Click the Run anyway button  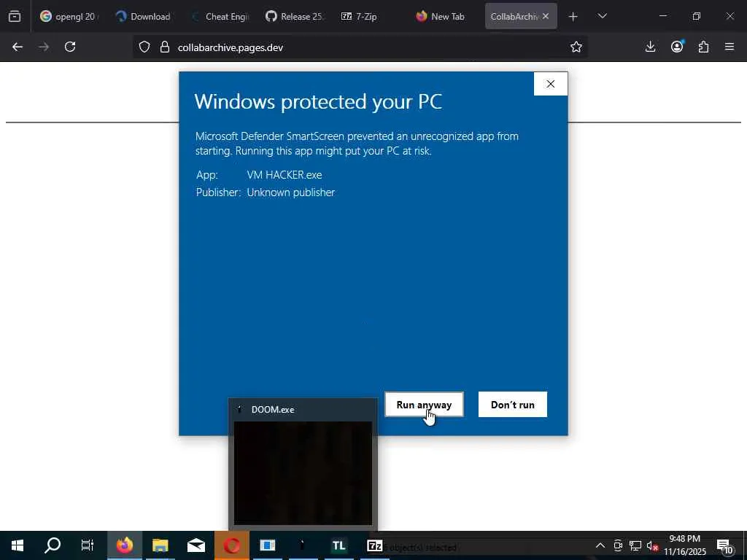tap(424, 404)
